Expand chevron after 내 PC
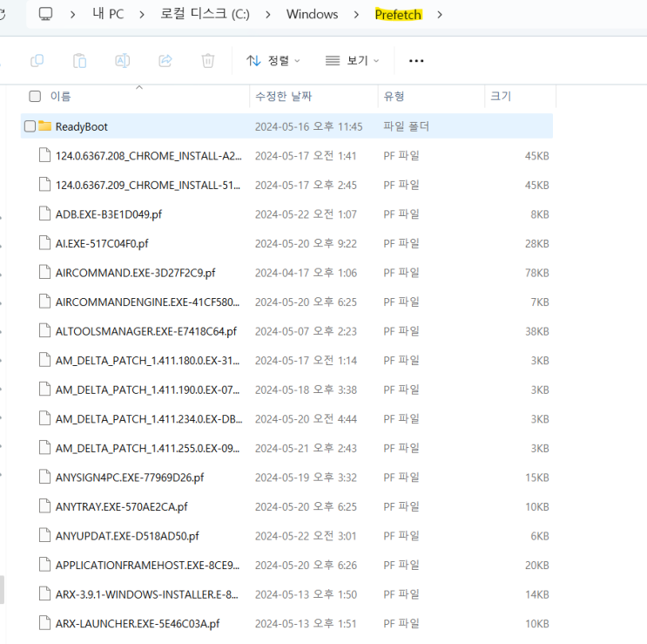Image resolution: width=647 pixels, height=644 pixels. pyautogui.click(x=142, y=15)
